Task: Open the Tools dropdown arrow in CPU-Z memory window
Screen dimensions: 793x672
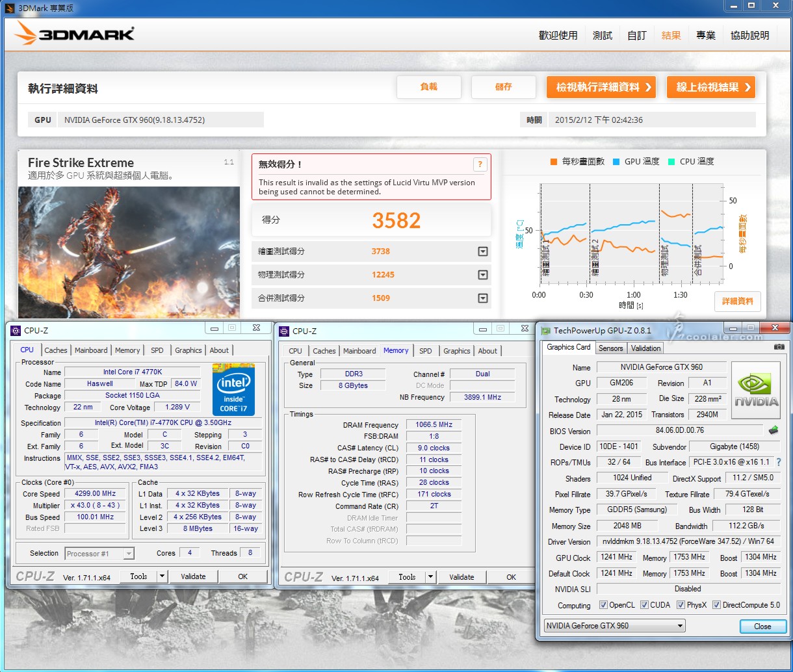Action: tap(430, 577)
